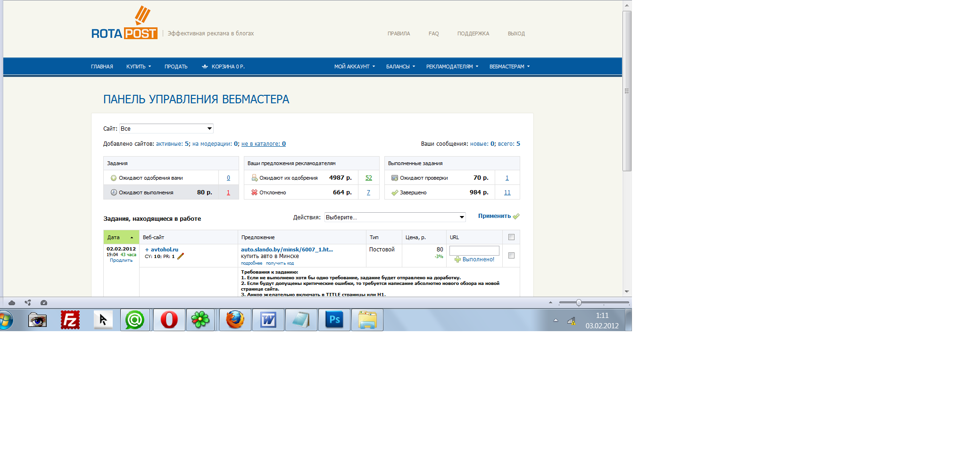Expand the ВЕБМАСТЕРАМ menu

[510, 67]
